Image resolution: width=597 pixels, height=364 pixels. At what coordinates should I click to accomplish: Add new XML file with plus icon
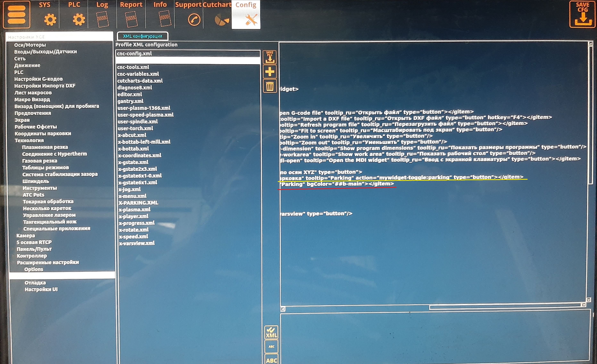coord(270,72)
